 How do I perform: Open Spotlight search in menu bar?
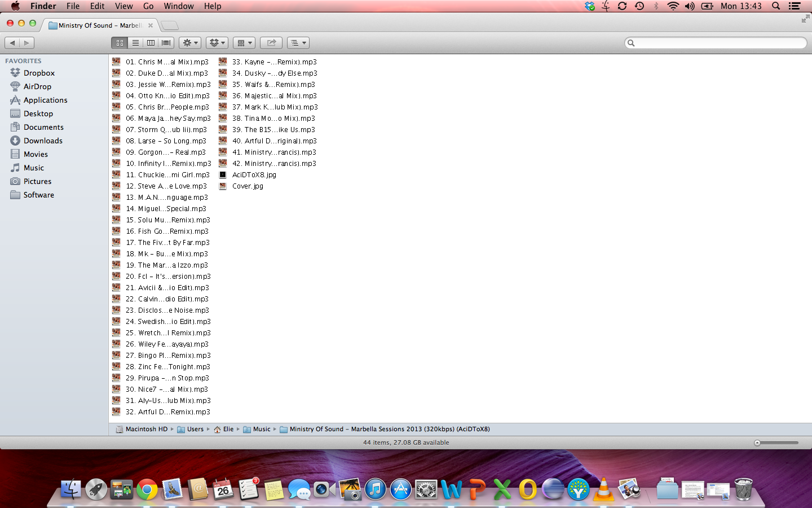click(776, 6)
